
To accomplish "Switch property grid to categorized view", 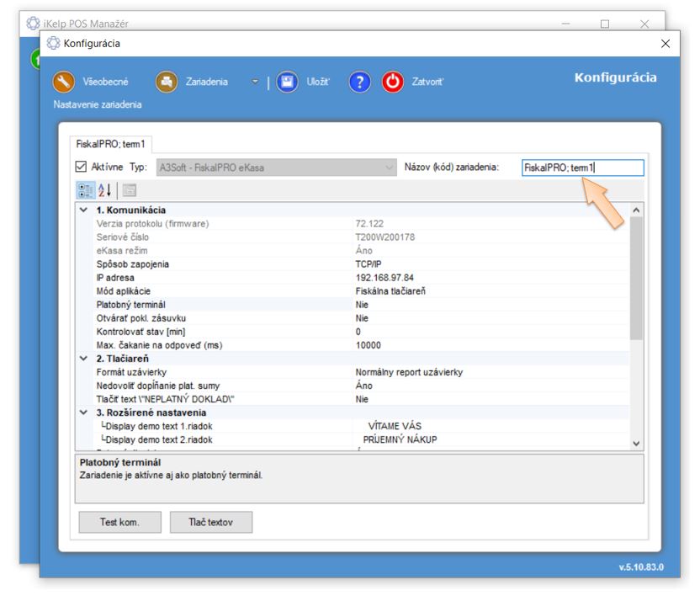I will coord(86,190).
